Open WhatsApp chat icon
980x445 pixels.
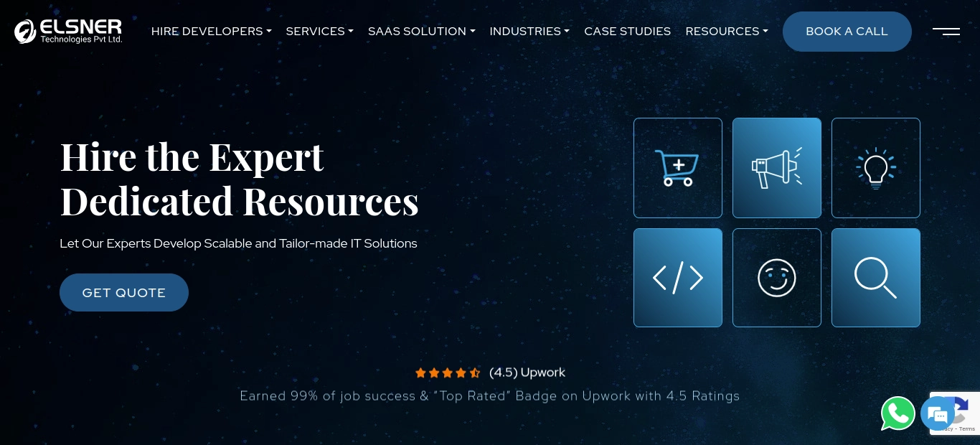[898, 413]
